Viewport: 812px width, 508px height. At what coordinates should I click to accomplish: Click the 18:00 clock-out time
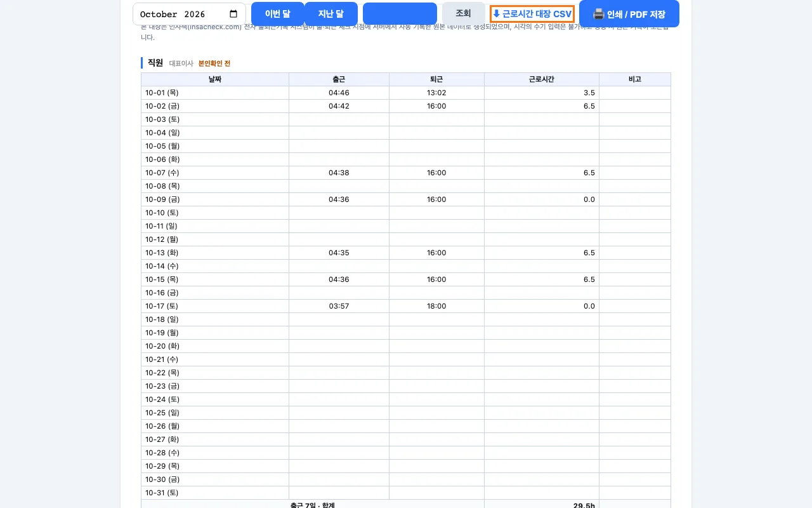tap(436, 306)
